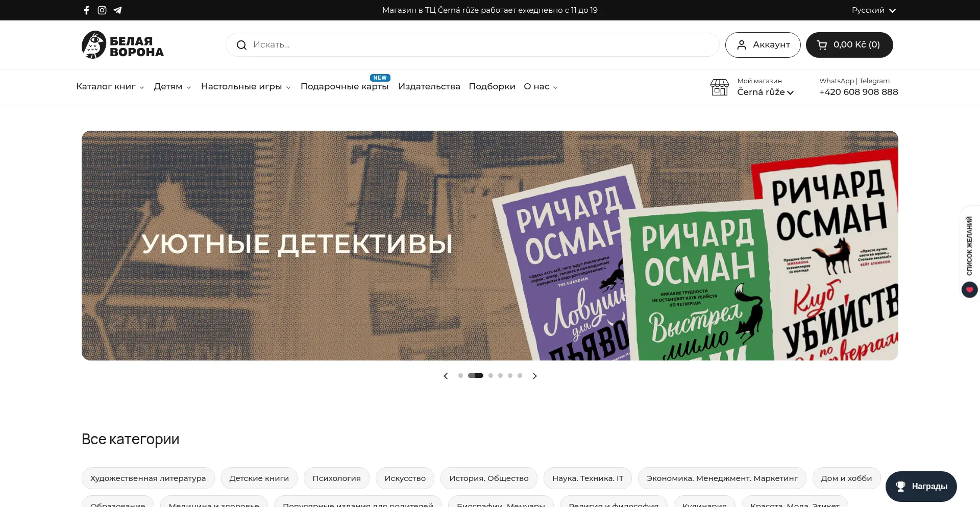Click the Белая Ворона bird logo
980x507 pixels.
94,45
